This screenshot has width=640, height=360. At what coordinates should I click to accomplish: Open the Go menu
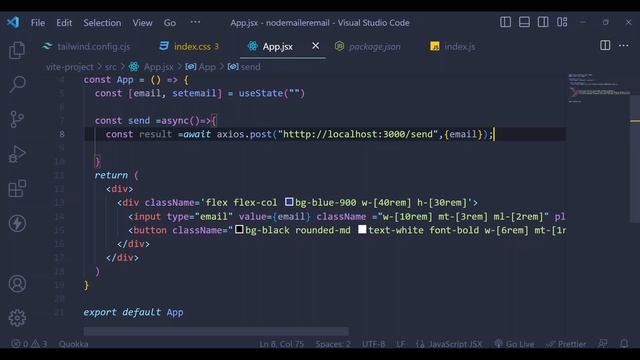pos(170,23)
